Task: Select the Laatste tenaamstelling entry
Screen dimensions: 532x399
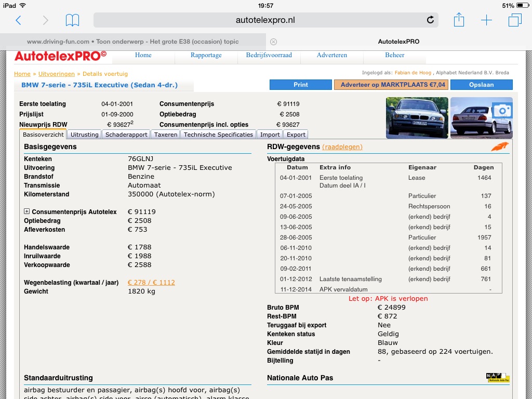Action: coord(351,279)
